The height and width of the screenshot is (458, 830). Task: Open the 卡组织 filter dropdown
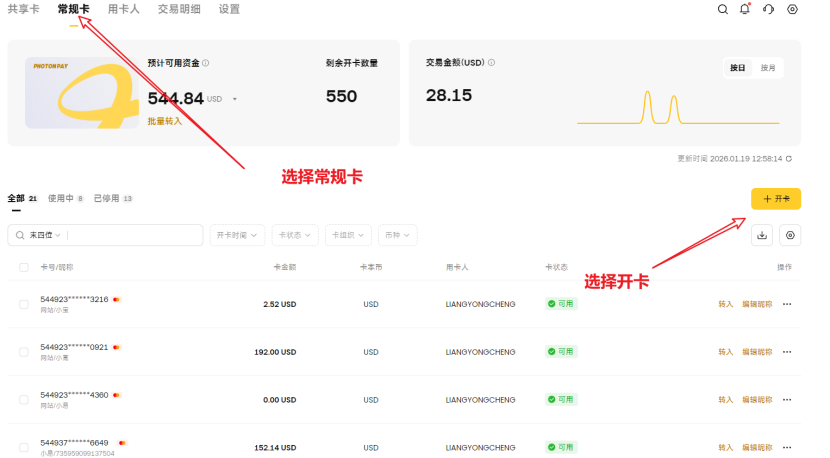[348, 235]
